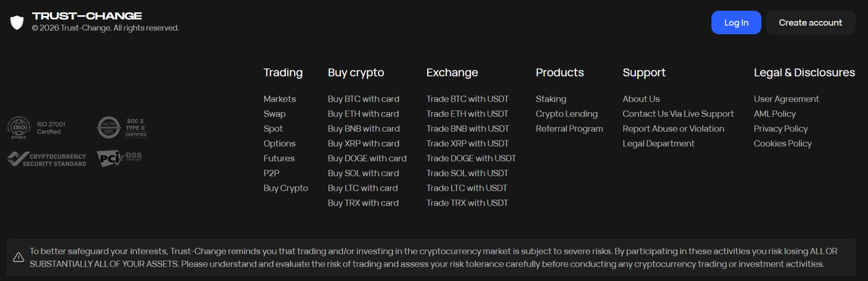Image resolution: width=868 pixels, height=281 pixels.
Task: Visit the Staking product page
Action: pos(551,99)
